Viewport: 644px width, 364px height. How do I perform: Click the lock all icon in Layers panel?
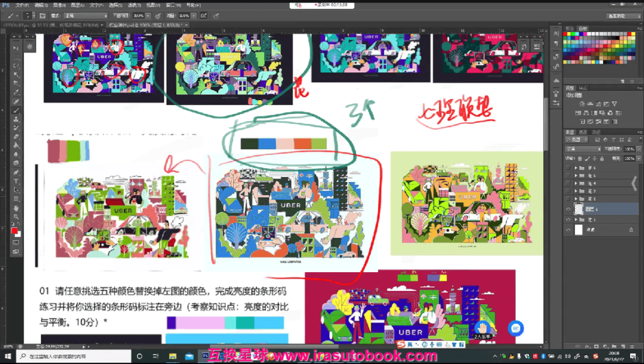click(x=602, y=158)
